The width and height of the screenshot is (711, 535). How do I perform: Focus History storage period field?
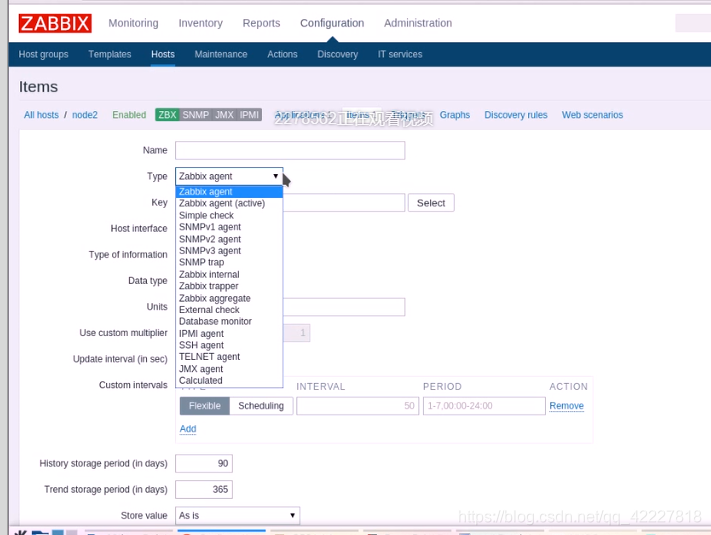pyautogui.click(x=204, y=463)
